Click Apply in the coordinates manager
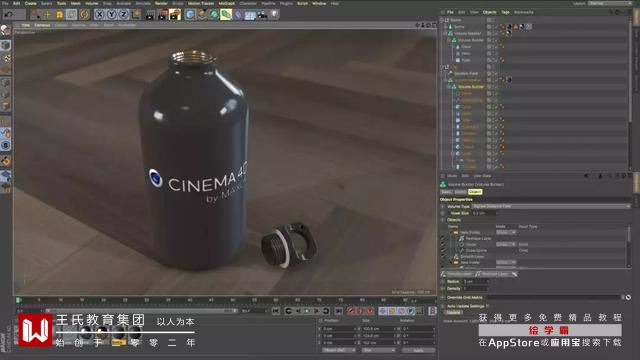This screenshot has width=640, height=360. (418, 350)
